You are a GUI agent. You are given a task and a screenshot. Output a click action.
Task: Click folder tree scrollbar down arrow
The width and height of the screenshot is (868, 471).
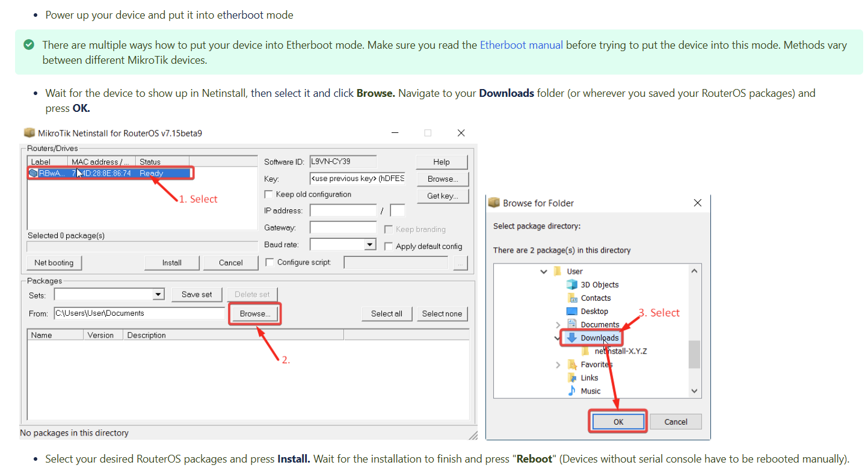click(x=695, y=391)
